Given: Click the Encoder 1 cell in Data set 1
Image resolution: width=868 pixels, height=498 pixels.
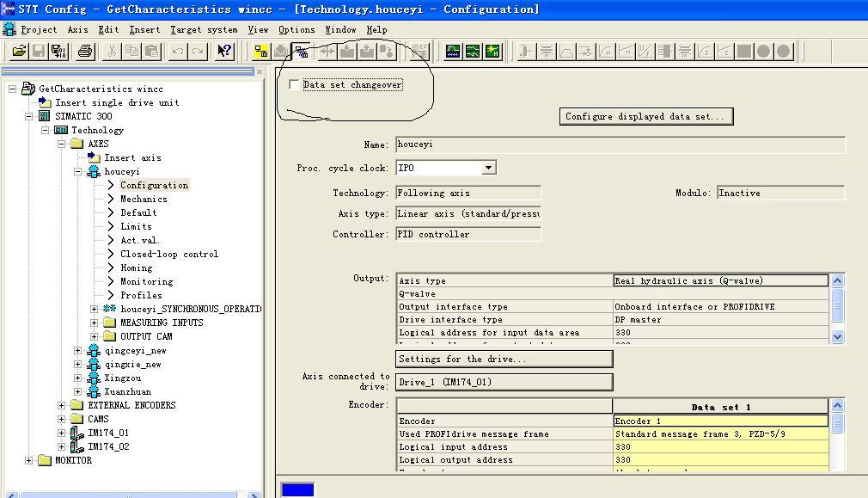Looking at the screenshot, I should pyautogui.click(x=721, y=421).
